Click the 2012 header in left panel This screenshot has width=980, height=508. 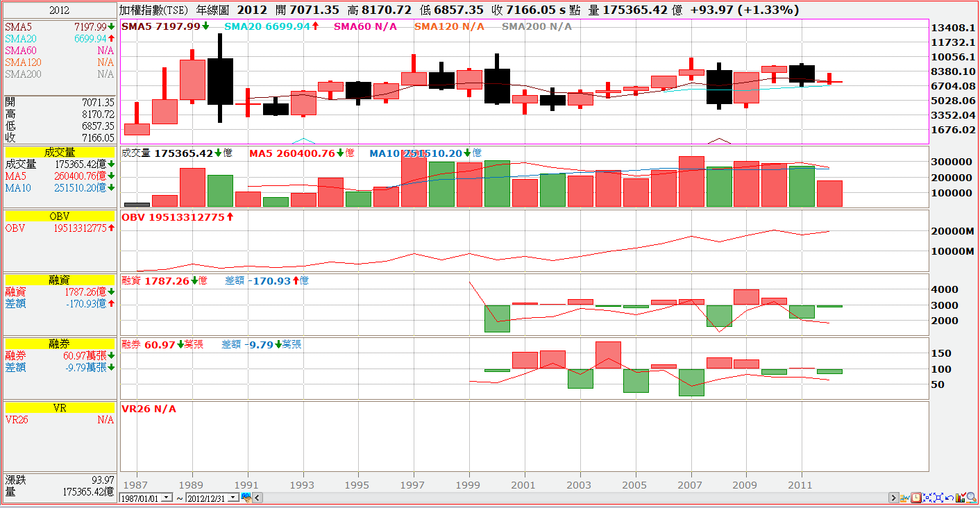pos(60,10)
